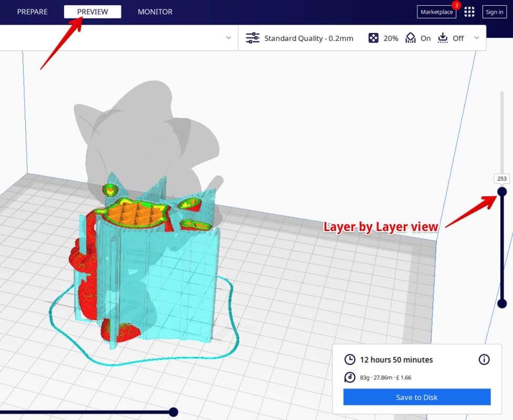Click the layer slider handle at 253
The width and height of the screenshot is (513, 420).
tap(501, 191)
